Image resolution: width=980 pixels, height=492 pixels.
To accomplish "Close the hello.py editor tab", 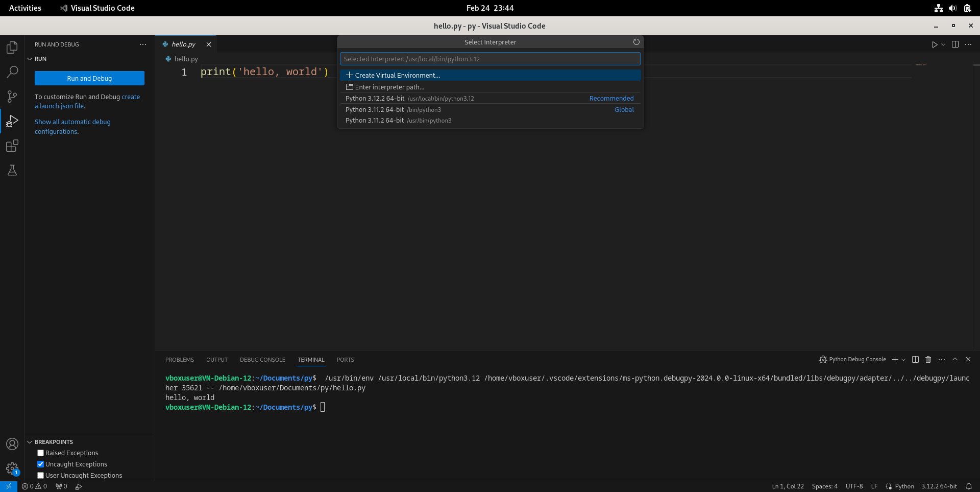I will pyautogui.click(x=209, y=44).
